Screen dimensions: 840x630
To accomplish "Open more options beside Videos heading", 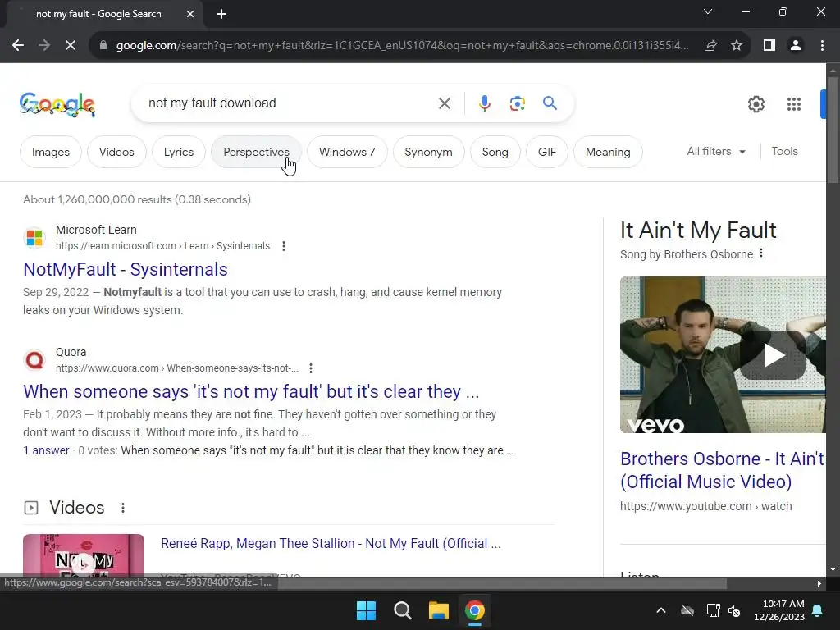I will point(123,507).
